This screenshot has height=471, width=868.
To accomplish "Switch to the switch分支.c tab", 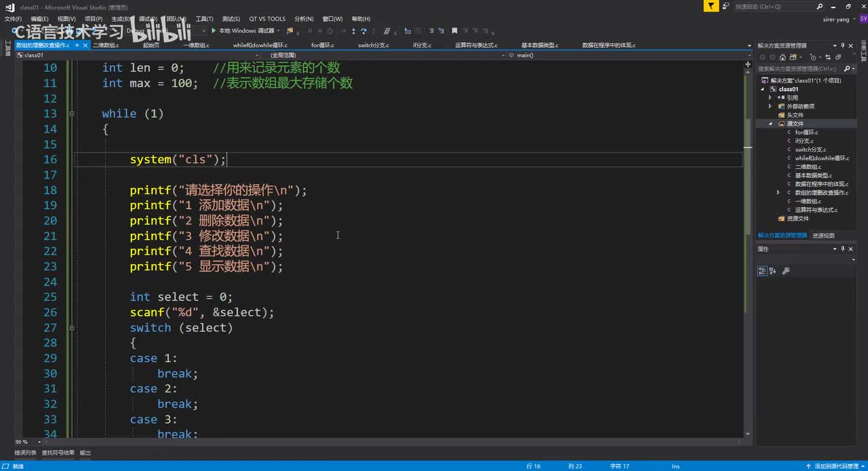I will [x=373, y=45].
